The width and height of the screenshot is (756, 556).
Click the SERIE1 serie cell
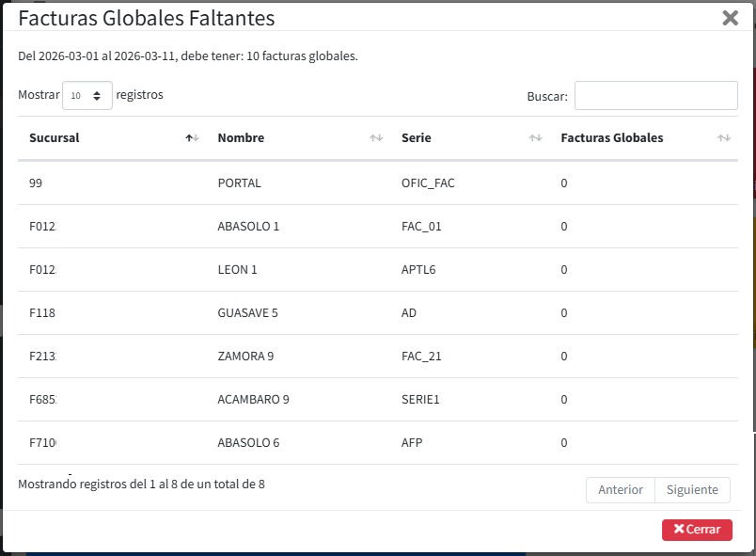(x=420, y=400)
